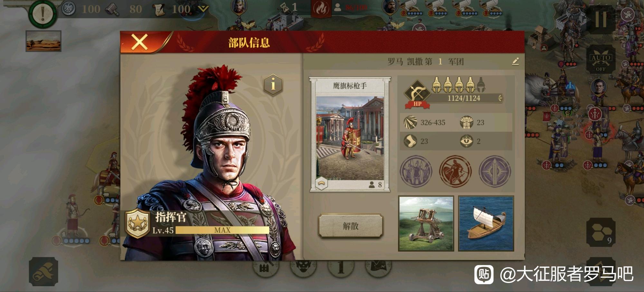Open the hexagon tiles button showing 9
Screen dimensions: 644x292
601,232
